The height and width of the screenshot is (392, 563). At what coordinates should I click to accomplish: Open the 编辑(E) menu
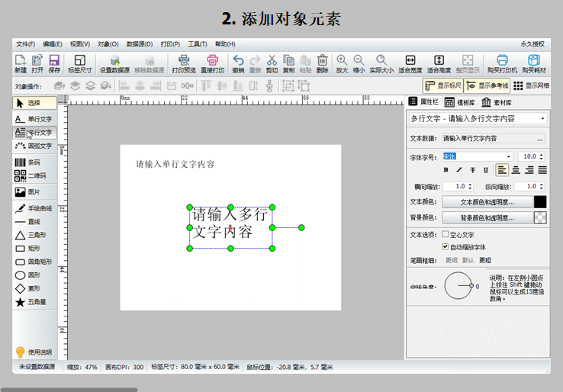[53, 44]
